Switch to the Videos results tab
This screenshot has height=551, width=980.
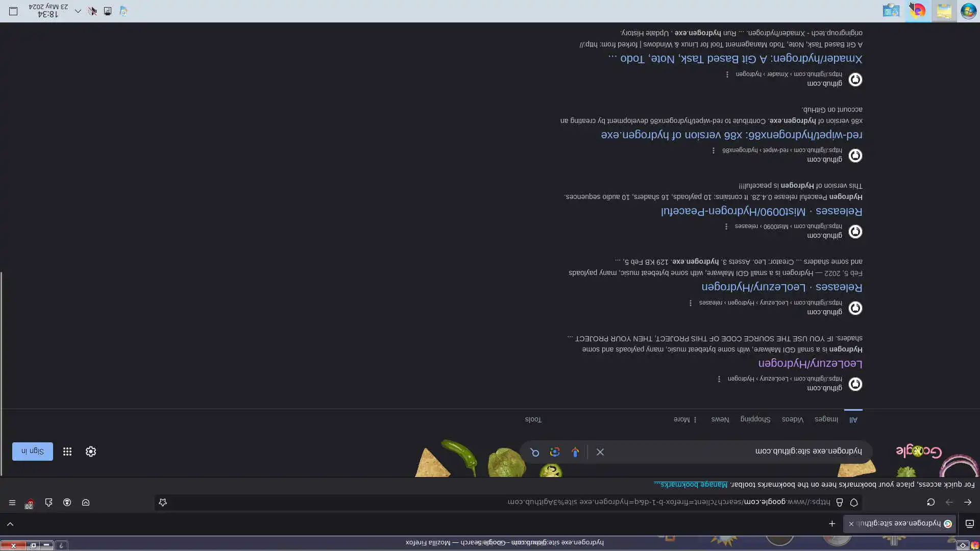coord(792,419)
